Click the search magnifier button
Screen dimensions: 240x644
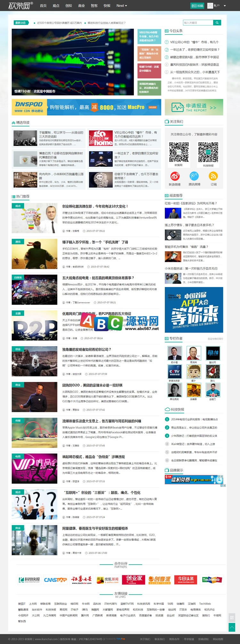click(x=217, y=23)
